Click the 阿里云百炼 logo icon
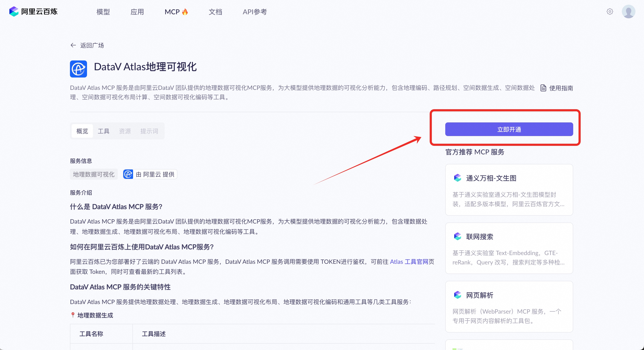Screen dimensions: 644x350 14,11
